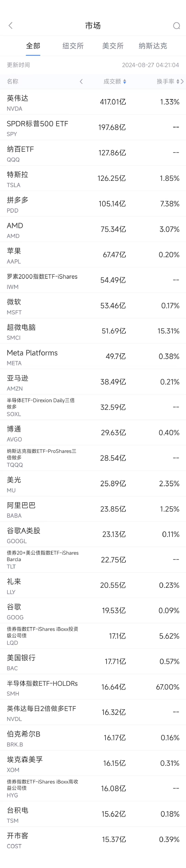
Task: Select the 全部 tab
Action: (33, 46)
